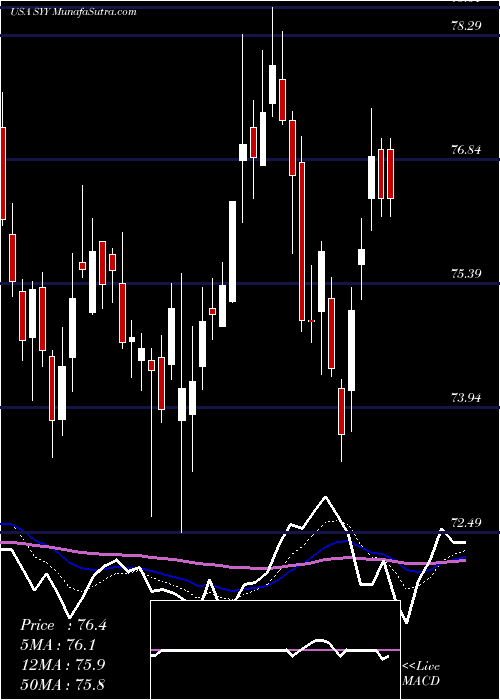This screenshot has height=700, width=500.
Task: Click the 76.84 price axis label
Action: pos(466,150)
